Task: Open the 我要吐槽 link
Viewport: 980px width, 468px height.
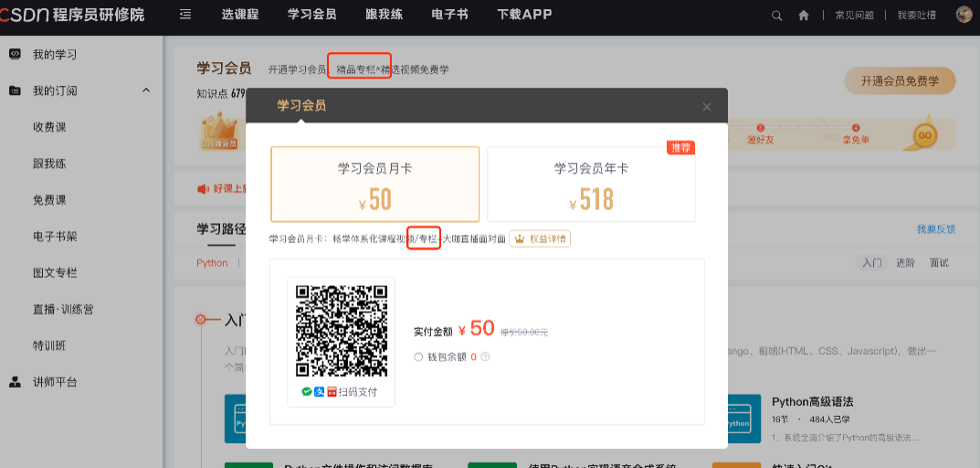Action: (x=917, y=16)
